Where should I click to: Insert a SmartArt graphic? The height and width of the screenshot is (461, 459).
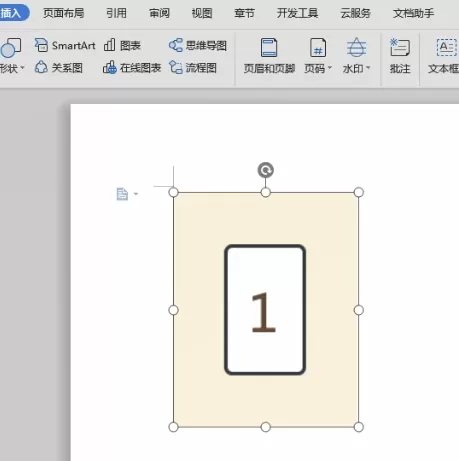(65, 45)
